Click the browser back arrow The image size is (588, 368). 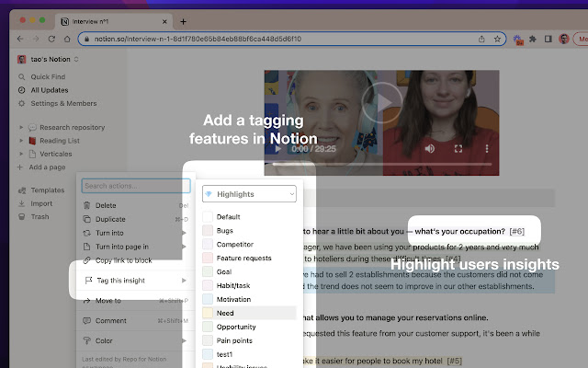click(20, 39)
